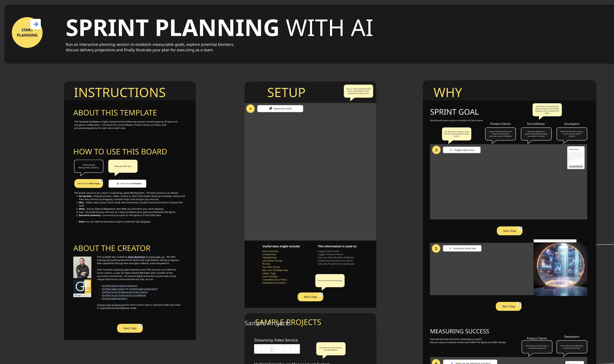Image resolution: width=614 pixels, height=364 pixels.
Task: Click the arrow icon on 'These link to Next Steps'
Action: 101,181
